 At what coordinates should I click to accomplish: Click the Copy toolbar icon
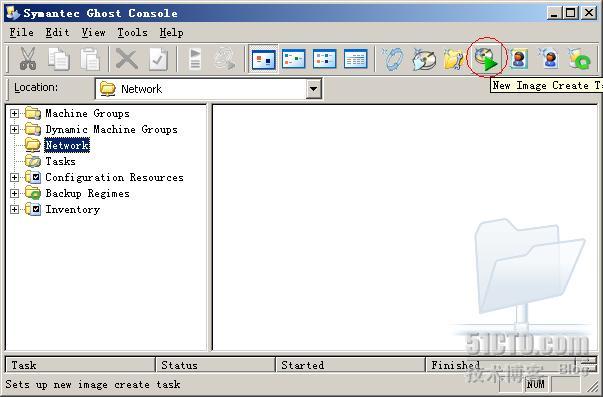tap(59, 59)
